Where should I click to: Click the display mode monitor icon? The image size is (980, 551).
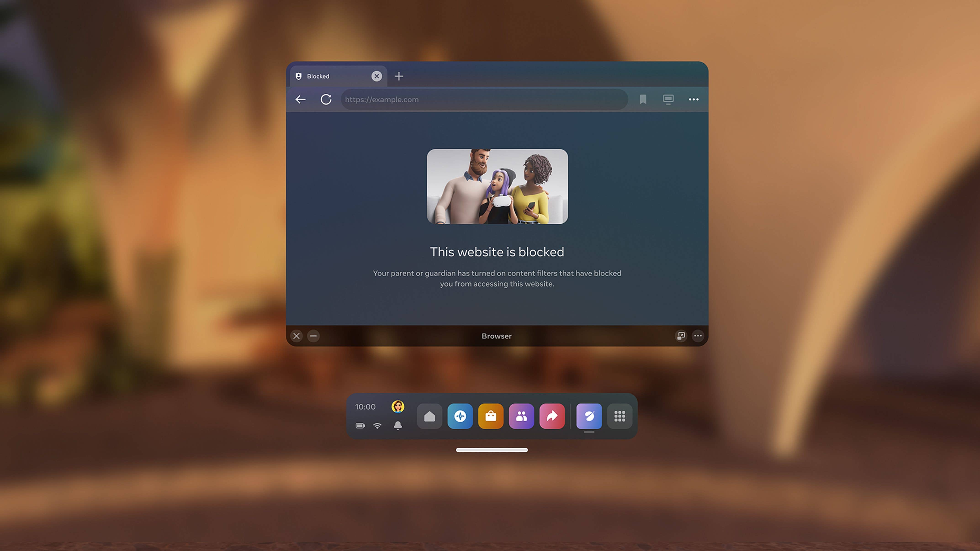[x=668, y=100]
